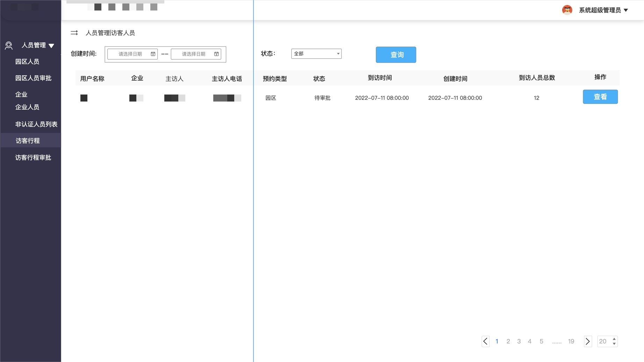The height and width of the screenshot is (362, 644).
Task: Go to previous page arrow
Action: click(486, 341)
